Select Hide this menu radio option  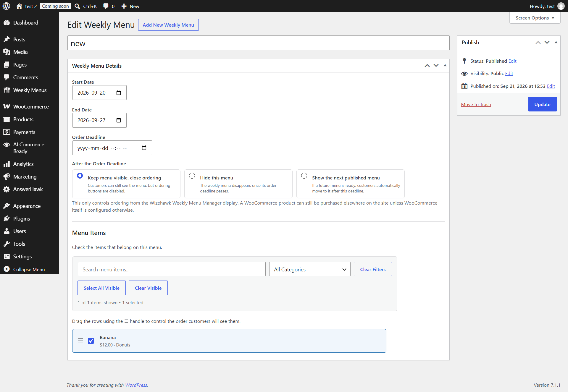click(x=192, y=176)
